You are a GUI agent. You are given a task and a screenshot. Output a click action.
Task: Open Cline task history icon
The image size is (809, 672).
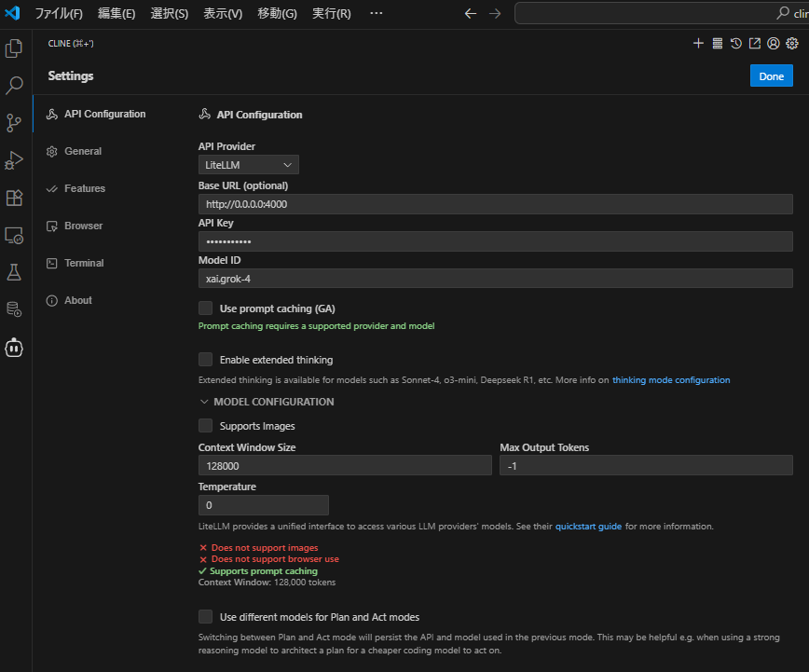pos(736,44)
